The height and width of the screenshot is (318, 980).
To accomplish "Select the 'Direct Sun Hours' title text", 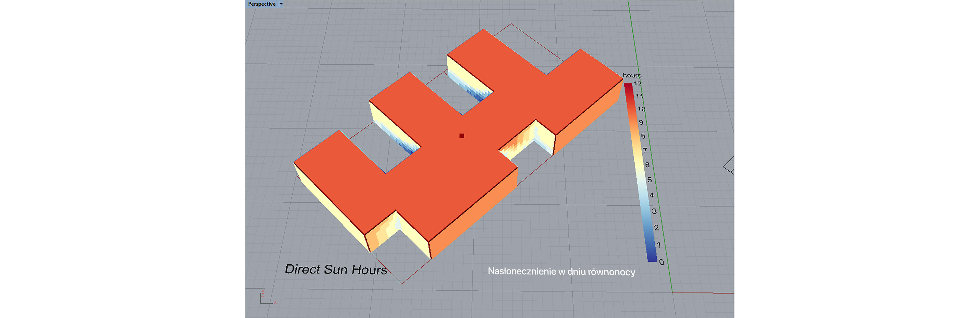I will pos(336,270).
